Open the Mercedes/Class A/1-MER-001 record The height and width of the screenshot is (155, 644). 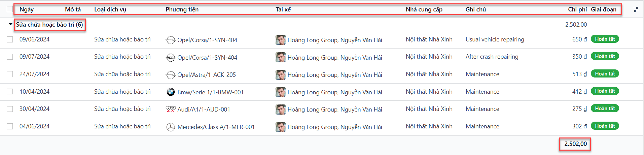(x=216, y=127)
